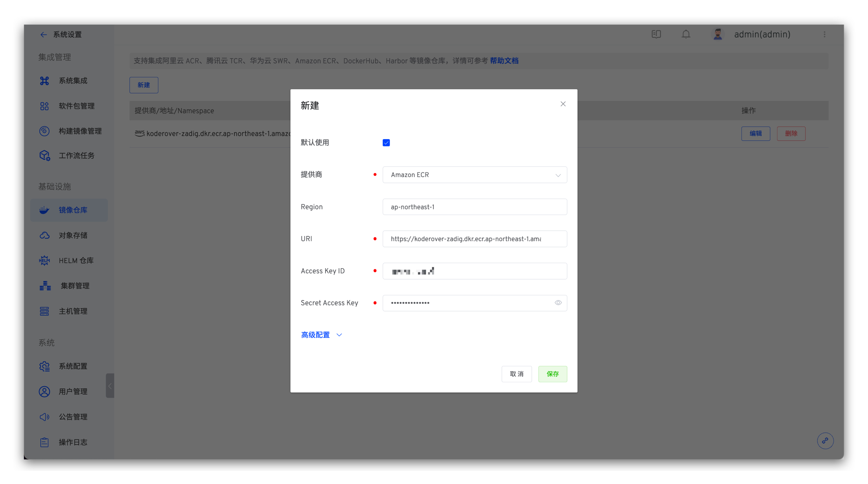Image resolution: width=868 pixels, height=484 pixels.
Task: Click the notification bell icon
Action: click(686, 35)
